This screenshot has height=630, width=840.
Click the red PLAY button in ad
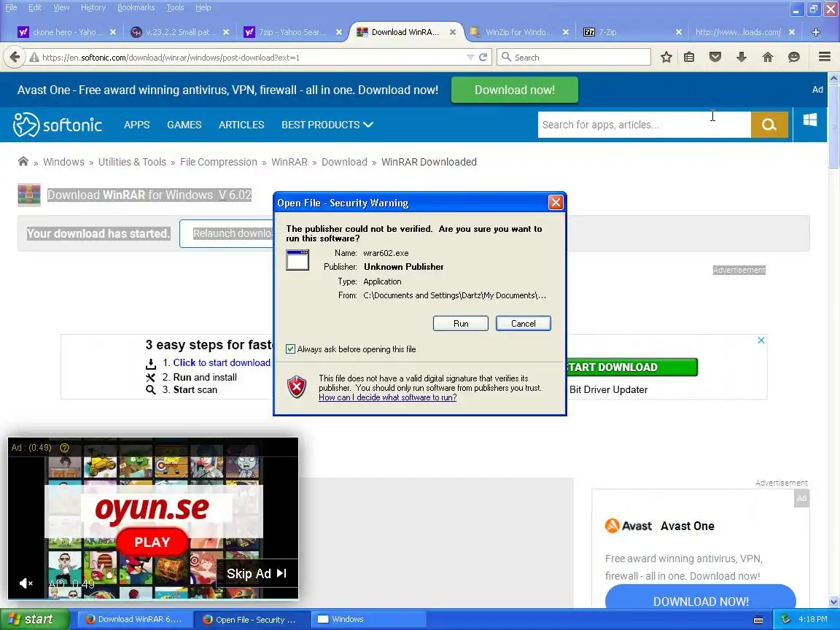click(x=152, y=542)
